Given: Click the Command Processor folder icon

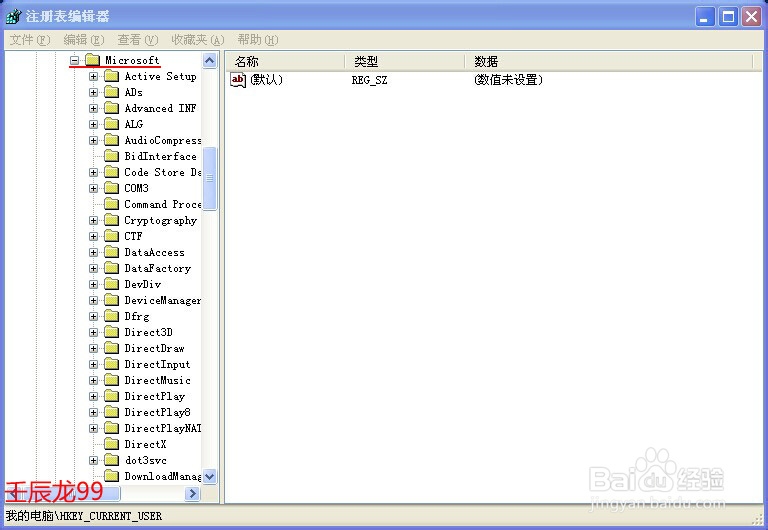Looking at the screenshot, I should (112, 204).
